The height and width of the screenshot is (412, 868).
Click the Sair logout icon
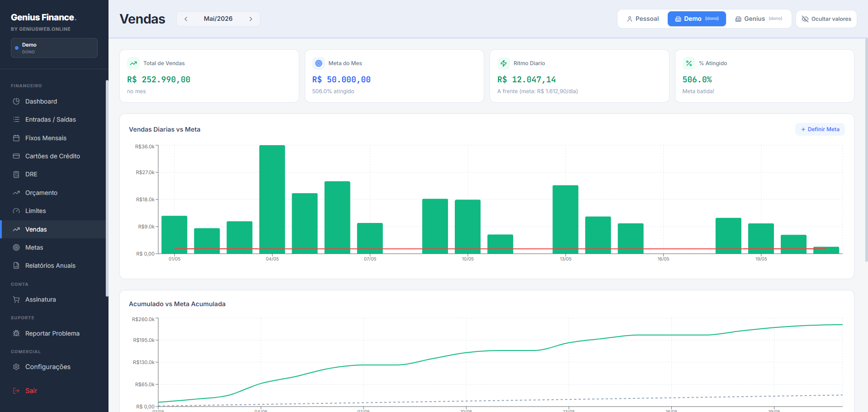click(16, 391)
